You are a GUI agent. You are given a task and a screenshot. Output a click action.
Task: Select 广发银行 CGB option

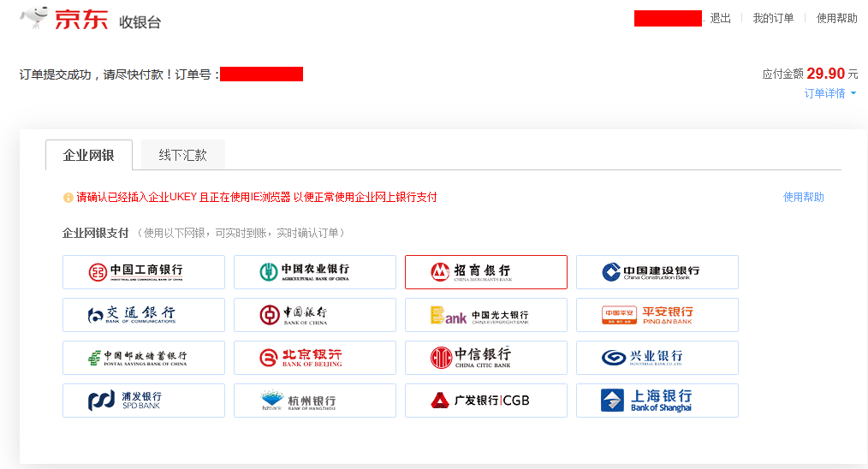coord(486,401)
